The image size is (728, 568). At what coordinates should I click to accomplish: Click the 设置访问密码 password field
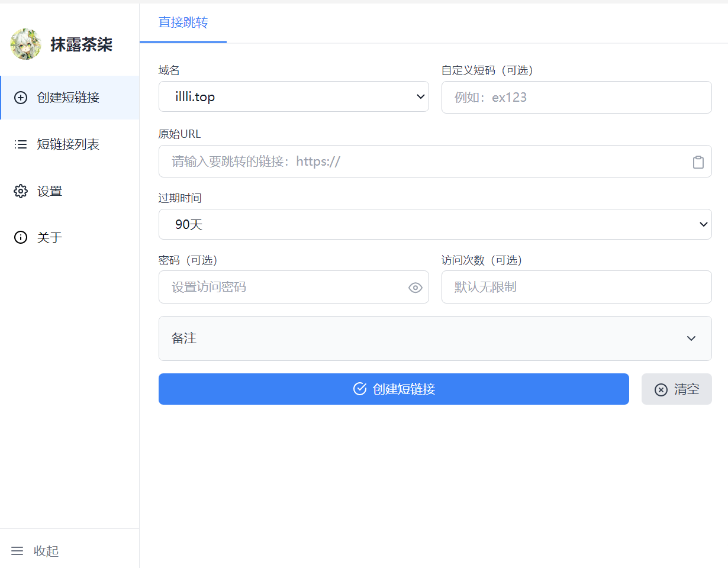tap(283, 288)
